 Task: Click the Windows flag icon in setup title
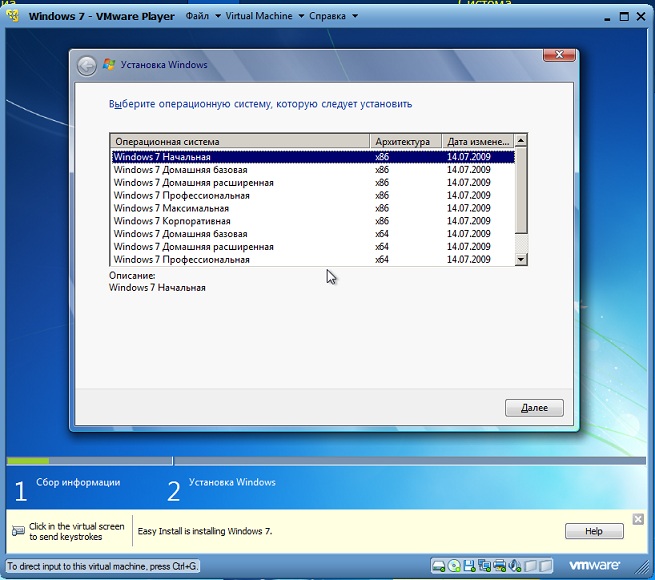tap(109, 64)
